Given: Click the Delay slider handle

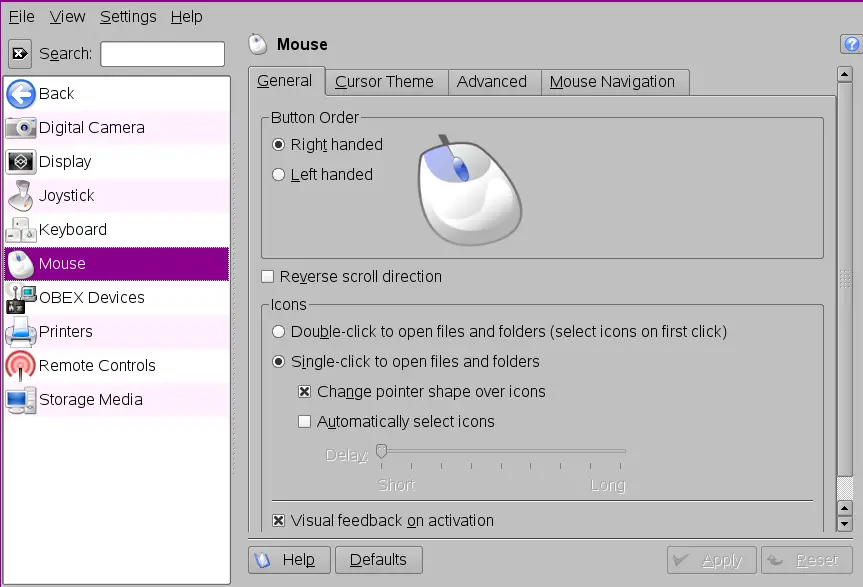Looking at the screenshot, I should (381, 452).
